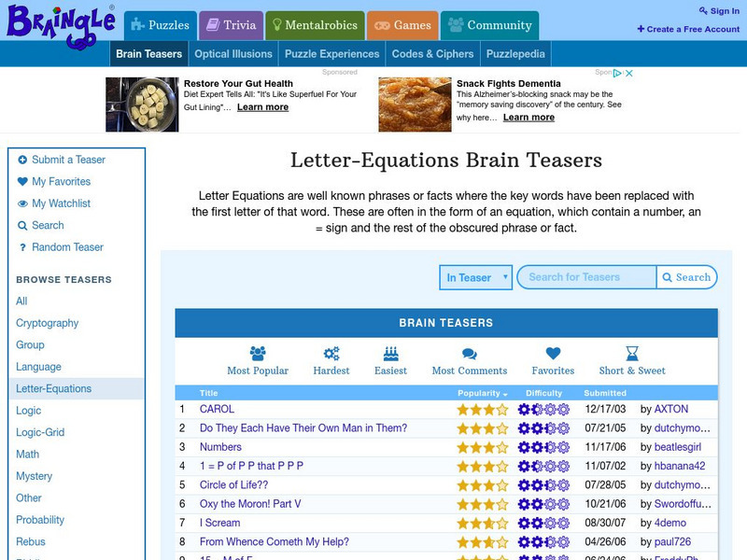
Task: Click the Most Popular people icon
Action: click(258, 354)
